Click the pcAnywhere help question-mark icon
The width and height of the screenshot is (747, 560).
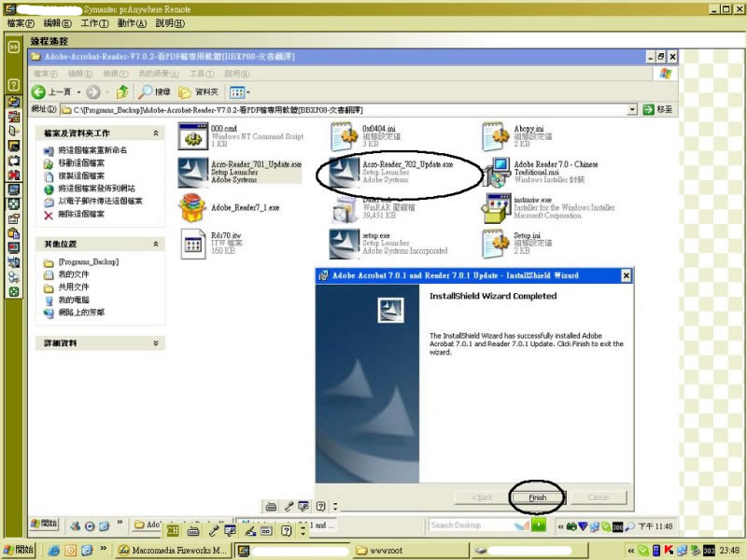14,84
